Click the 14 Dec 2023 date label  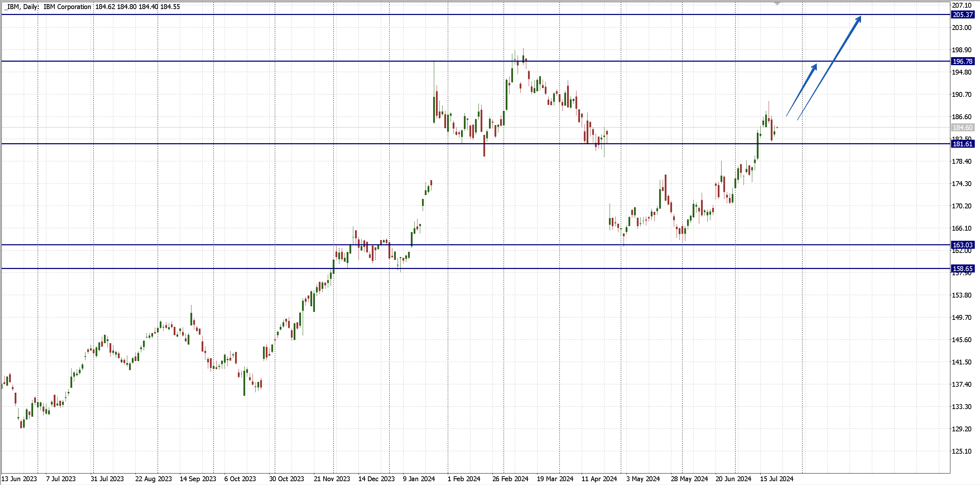coord(376,479)
